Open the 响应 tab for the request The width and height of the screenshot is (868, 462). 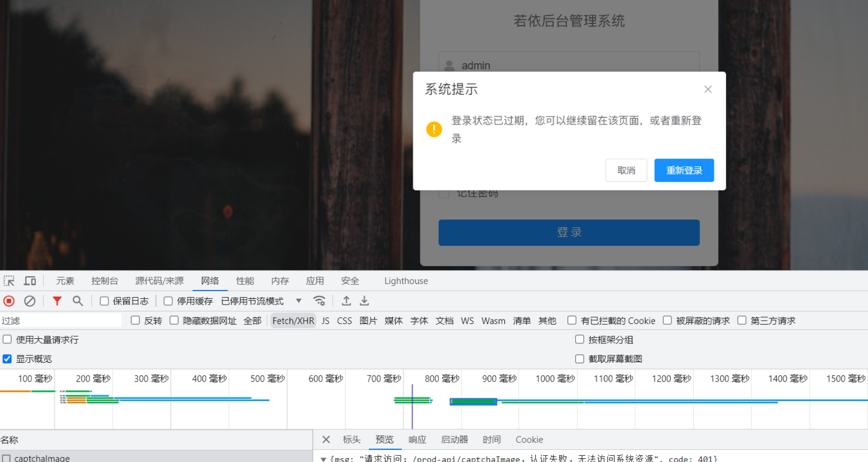click(417, 439)
